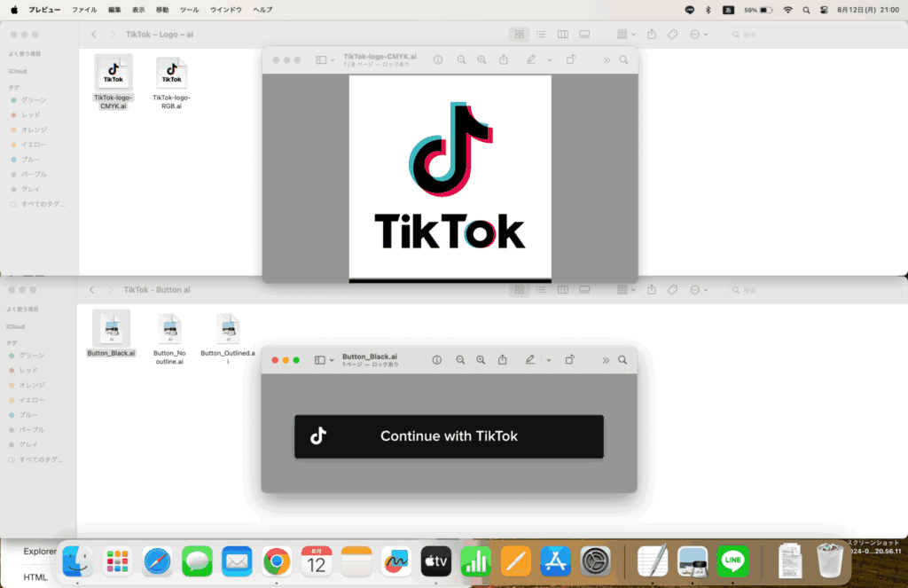Switch Button Finder window to icon view
908x588 pixels.
coord(520,290)
